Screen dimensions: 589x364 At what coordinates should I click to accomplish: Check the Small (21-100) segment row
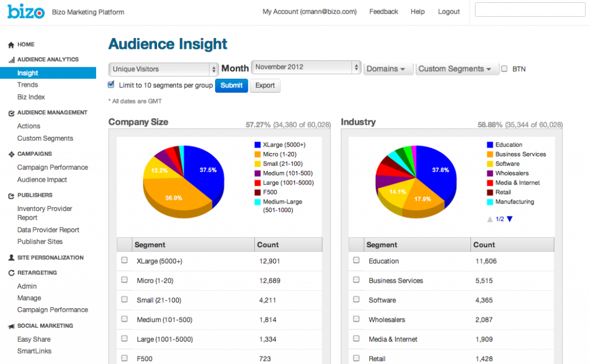124,300
